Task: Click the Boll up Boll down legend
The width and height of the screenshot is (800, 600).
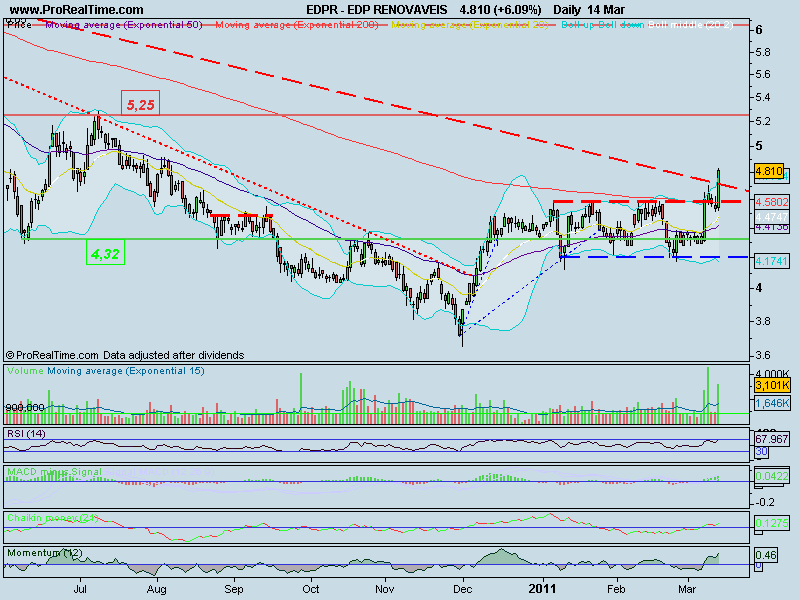Action: [x=603, y=24]
